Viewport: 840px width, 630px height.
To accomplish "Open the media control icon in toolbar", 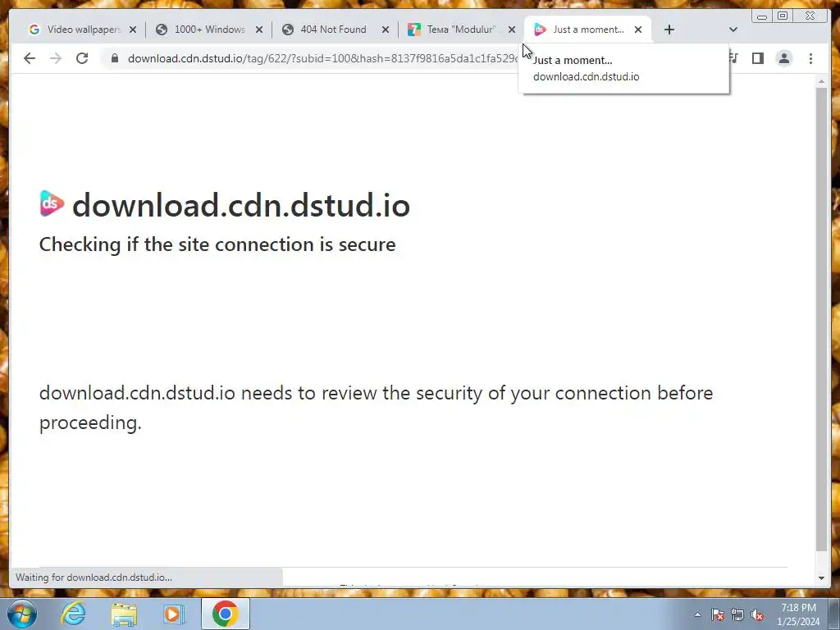I will (x=733, y=58).
